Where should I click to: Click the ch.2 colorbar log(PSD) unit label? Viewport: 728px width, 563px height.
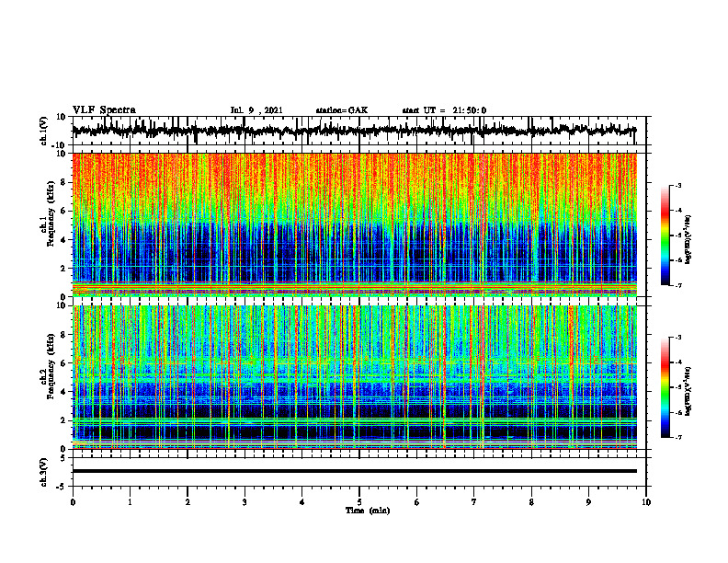(688, 391)
